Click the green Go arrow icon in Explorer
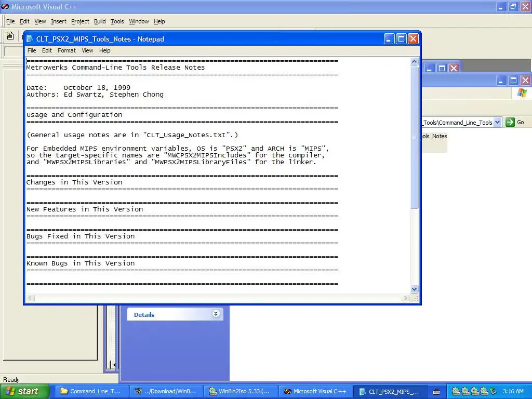Viewport: 532px width, 399px height. (510, 122)
